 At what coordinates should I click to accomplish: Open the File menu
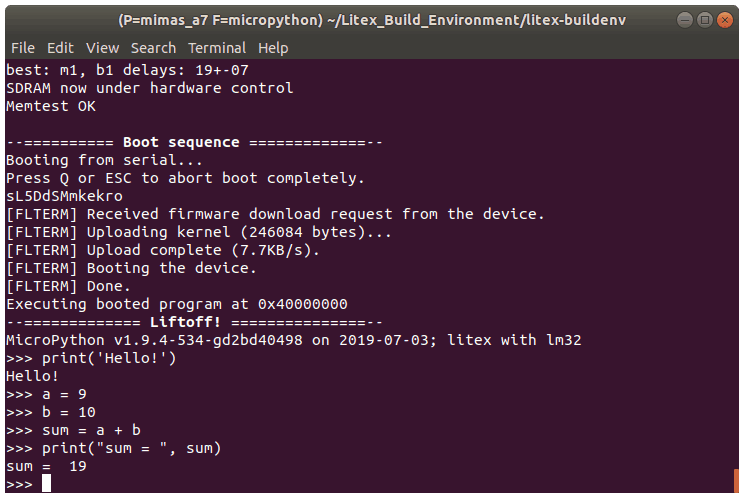(x=22, y=47)
